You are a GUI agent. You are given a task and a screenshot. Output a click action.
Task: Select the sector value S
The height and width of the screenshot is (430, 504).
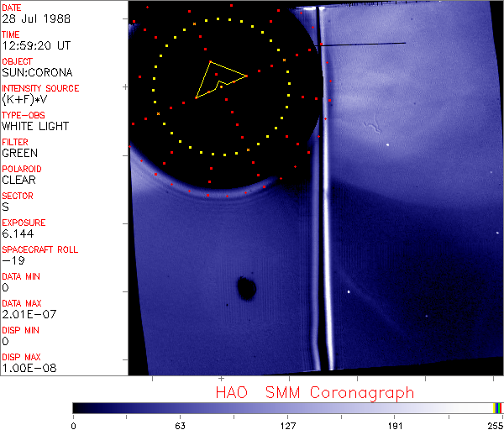pyautogui.click(x=6, y=207)
